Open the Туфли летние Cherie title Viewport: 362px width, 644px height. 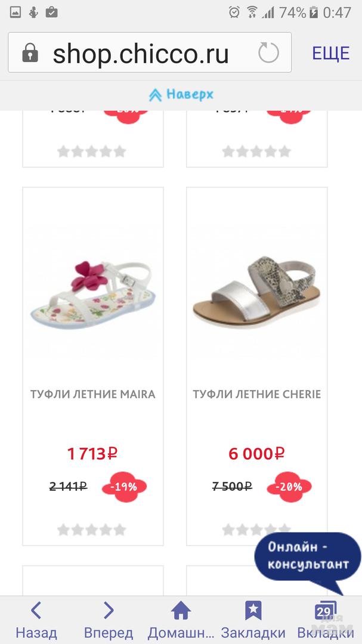[256, 394]
